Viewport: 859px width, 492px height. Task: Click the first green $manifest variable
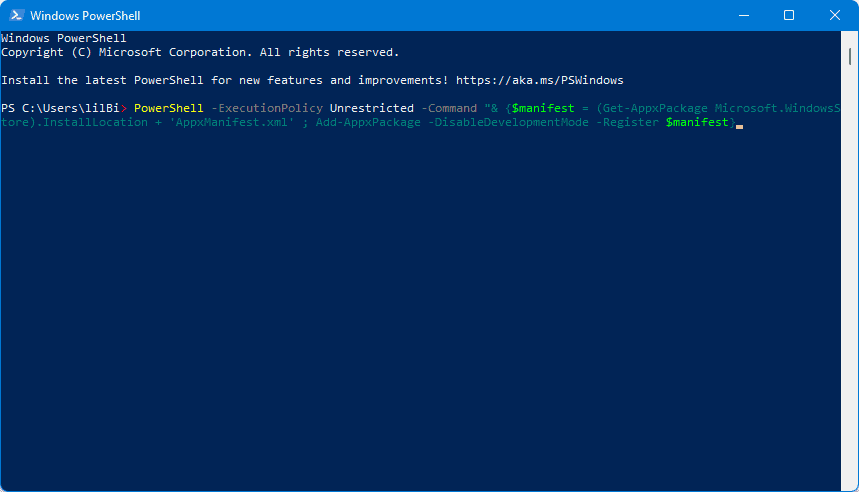click(543, 108)
